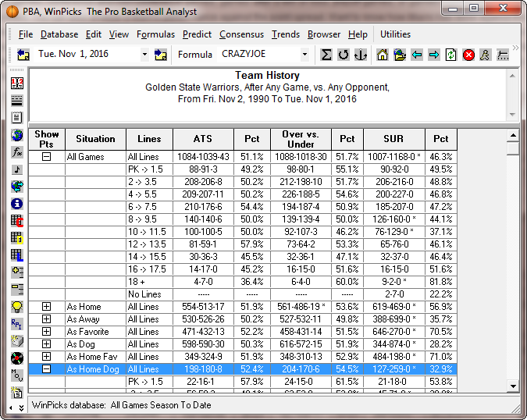Select the No Lines row label
This screenshot has width=527, height=420.
point(144,294)
